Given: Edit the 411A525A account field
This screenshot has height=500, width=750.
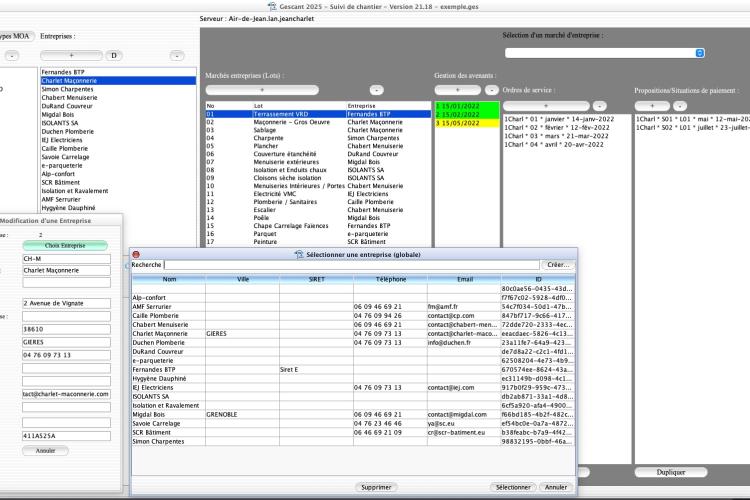Looking at the screenshot, I should click(66, 436).
